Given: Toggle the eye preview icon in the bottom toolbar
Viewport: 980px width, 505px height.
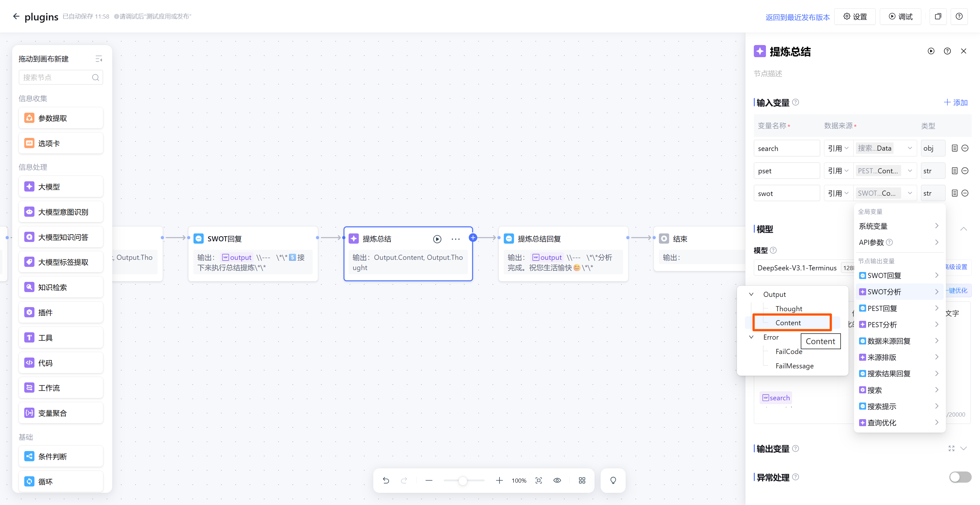Looking at the screenshot, I should (557, 480).
